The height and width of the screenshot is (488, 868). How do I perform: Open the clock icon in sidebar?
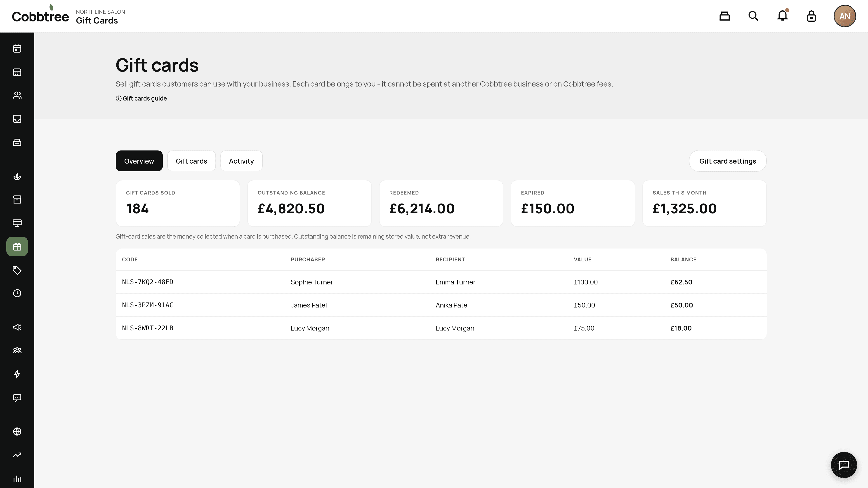[17, 293]
